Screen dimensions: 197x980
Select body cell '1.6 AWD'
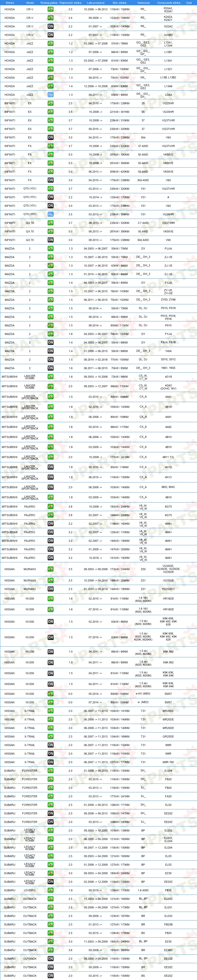point(143,890)
